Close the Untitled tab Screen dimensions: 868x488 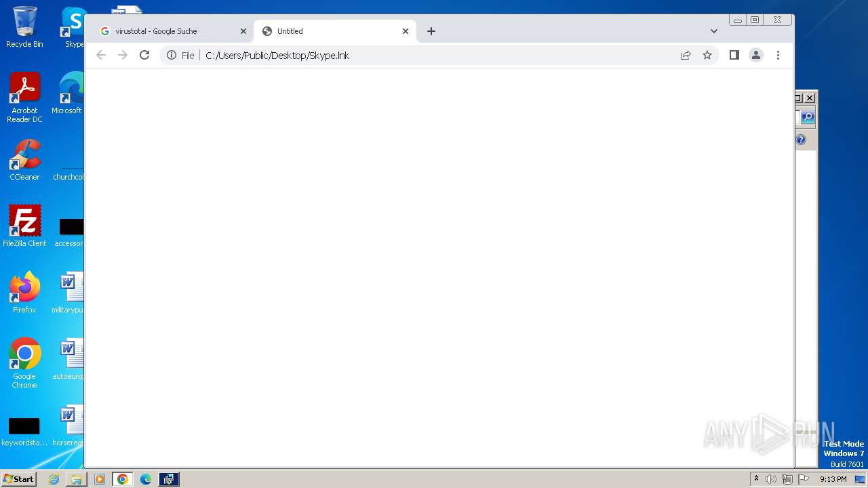406,31
